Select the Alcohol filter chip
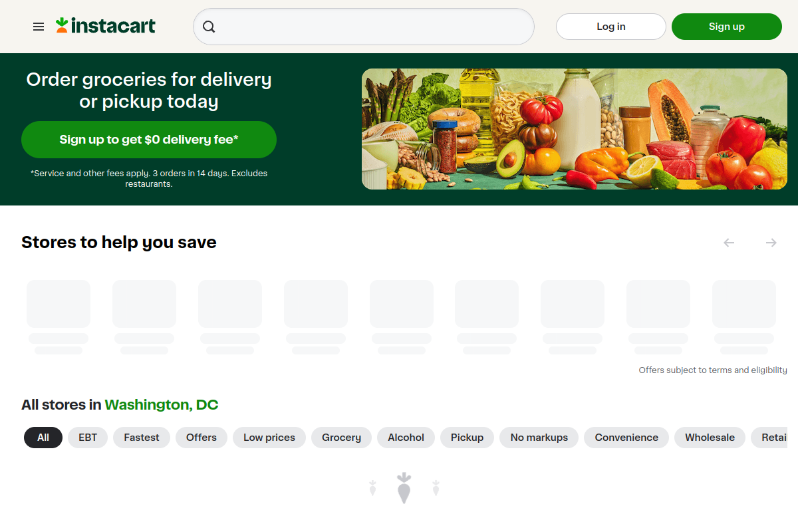Image resolution: width=798 pixels, height=532 pixels. tap(406, 438)
